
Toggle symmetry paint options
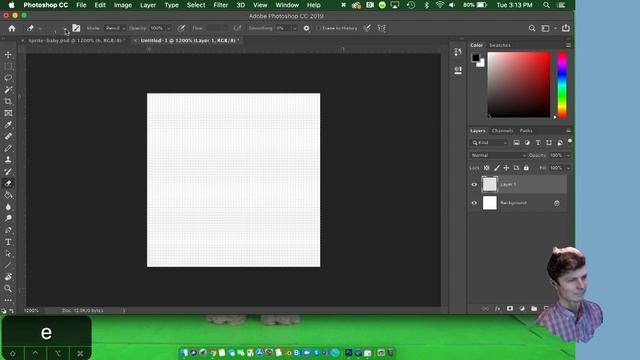382,28
